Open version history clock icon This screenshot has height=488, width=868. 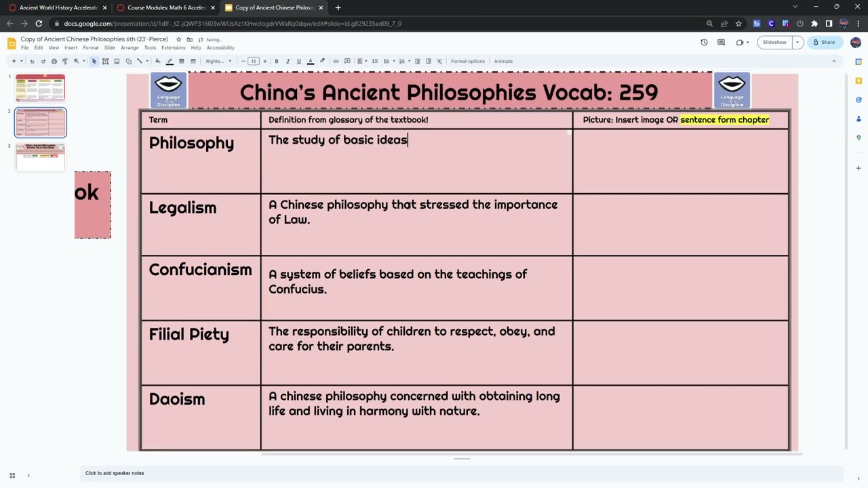(704, 42)
